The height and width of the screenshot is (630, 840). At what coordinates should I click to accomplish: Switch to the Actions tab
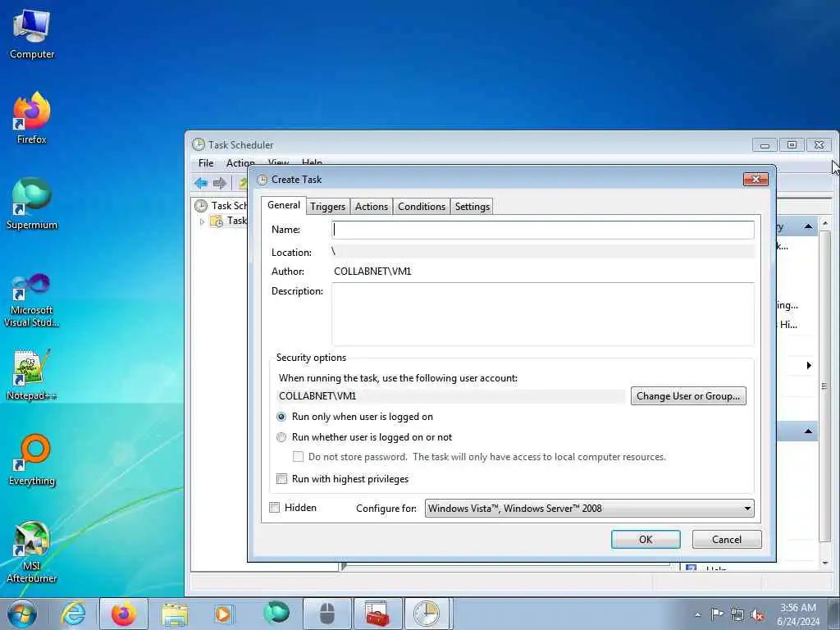372,206
